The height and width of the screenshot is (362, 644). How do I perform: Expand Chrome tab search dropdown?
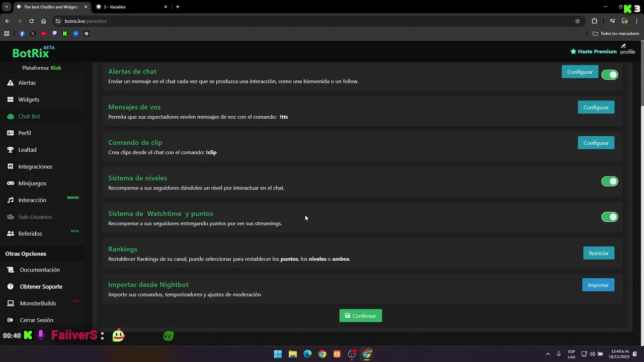point(7,7)
